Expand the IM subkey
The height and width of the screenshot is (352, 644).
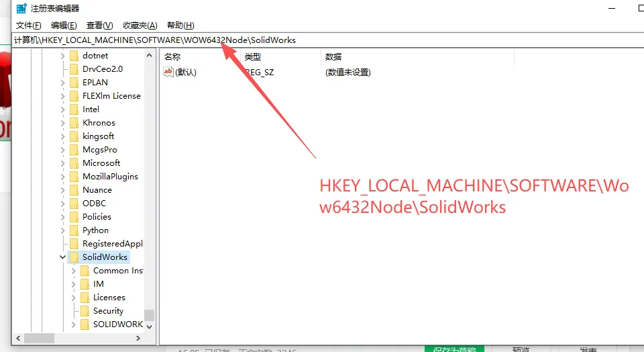(73, 284)
